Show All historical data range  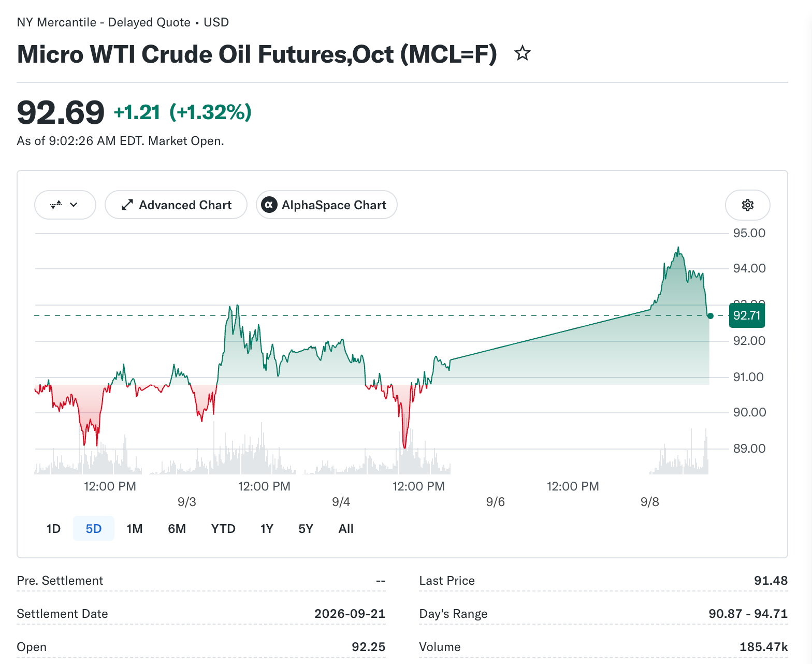pyautogui.click(x=346, y=529)
